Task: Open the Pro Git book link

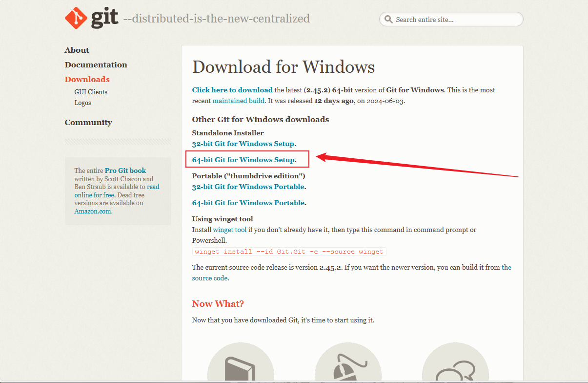Action: tap(125, 170)
